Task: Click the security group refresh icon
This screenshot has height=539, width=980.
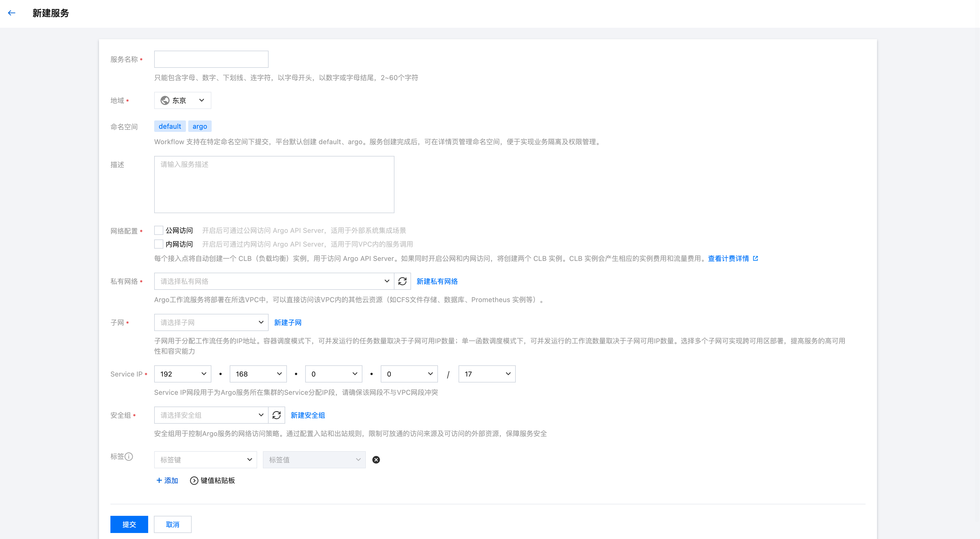Action: tap(277, 415)
